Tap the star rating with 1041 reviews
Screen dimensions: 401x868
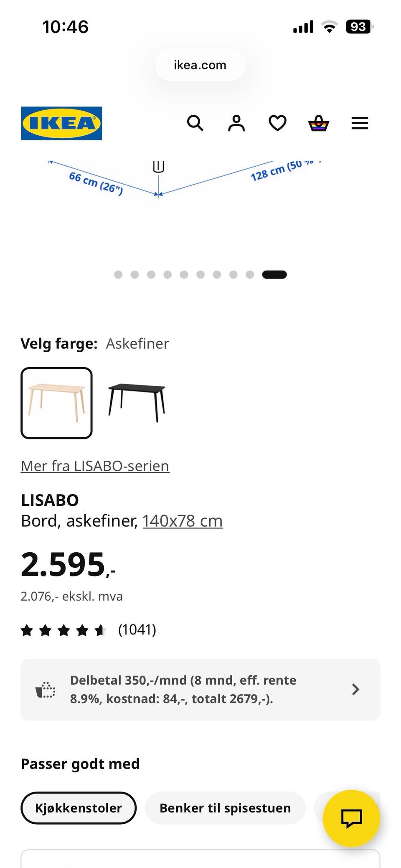click(x=89, y=629)
